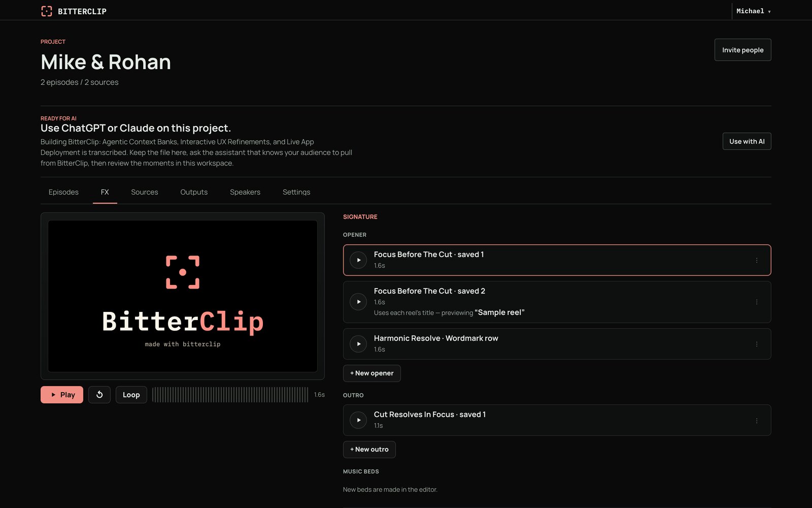Open more options for Cut Resolves In Focus
This screenshot has height=508, width=812.
click(757, 421)
